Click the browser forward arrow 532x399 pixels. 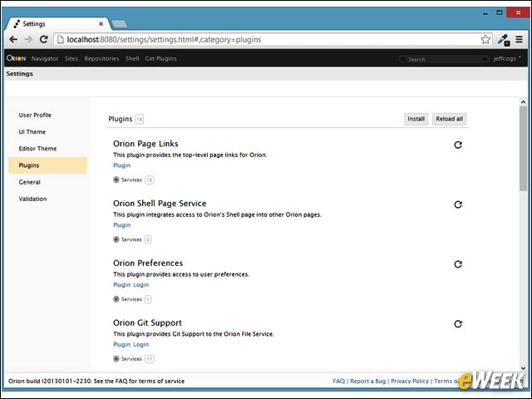(28, 39)
